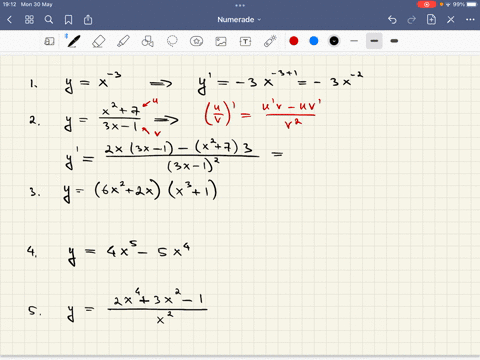Image resolution: width=480 pixels, height=360 pixels.
Task: Insert an image with the image tool
Action: (221, 41)
